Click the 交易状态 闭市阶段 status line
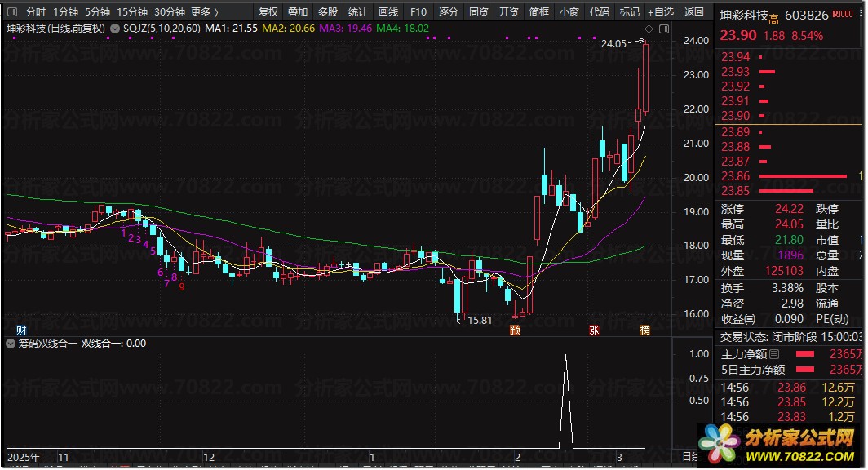 tap(791, 337)
